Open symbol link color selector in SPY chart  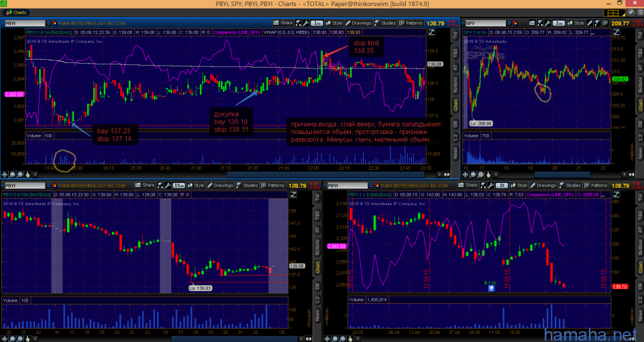coord(515,23)
